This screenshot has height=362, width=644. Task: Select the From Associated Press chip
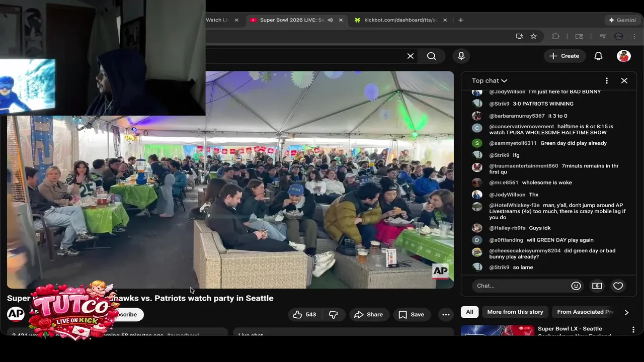(585, 312)
